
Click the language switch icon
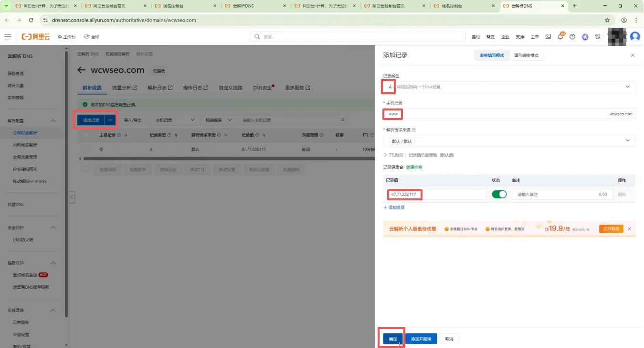pos(597,37)
